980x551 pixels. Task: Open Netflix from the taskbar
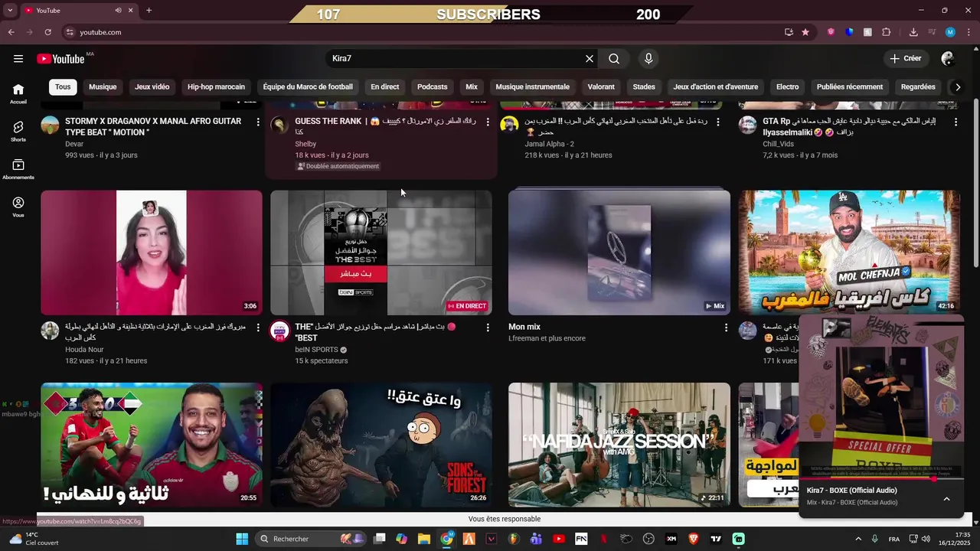(603, 539)
